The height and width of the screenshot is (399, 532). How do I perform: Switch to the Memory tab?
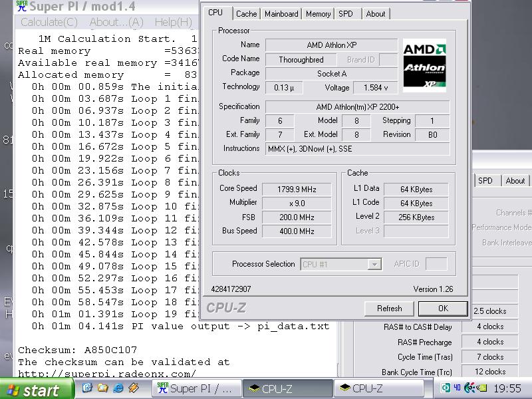pos(318,14)
